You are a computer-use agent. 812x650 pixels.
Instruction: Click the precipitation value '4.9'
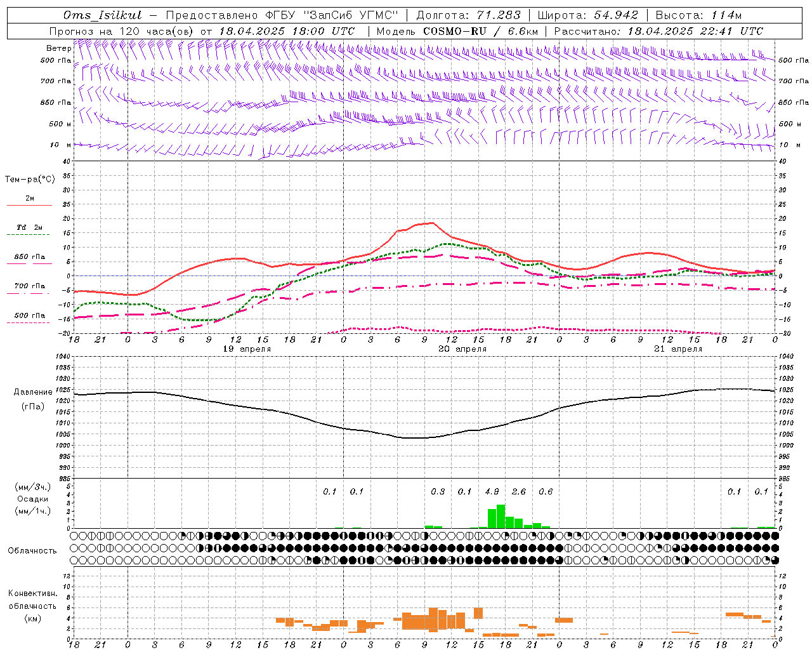pyautogui.click(x=492, y=491)
